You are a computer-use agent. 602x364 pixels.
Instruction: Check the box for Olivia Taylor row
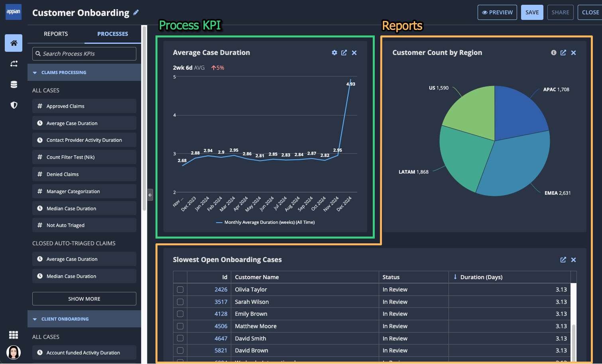[180, 290]
